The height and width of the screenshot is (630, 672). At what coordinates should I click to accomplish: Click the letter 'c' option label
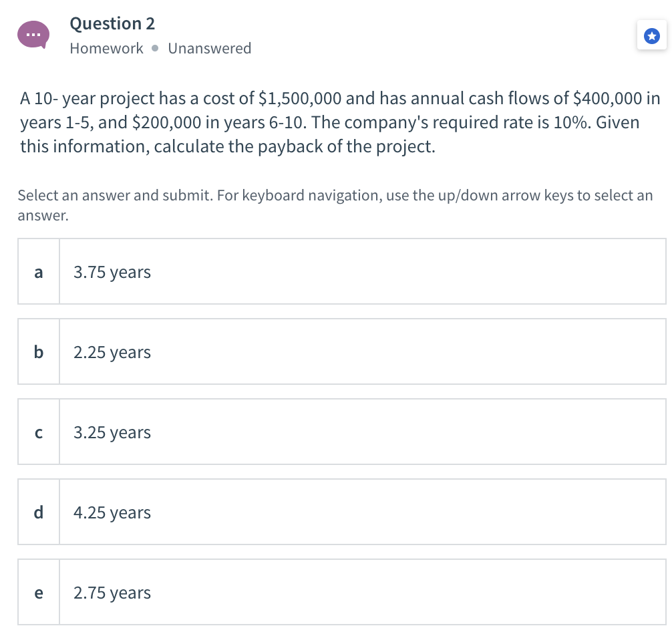[x=39, y=432]
